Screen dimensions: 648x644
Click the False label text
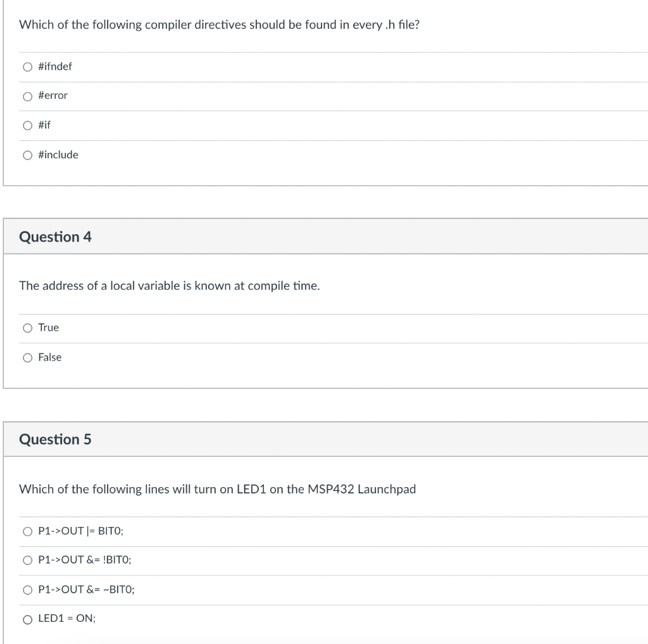pyautogui.click(x=50, y=357)
